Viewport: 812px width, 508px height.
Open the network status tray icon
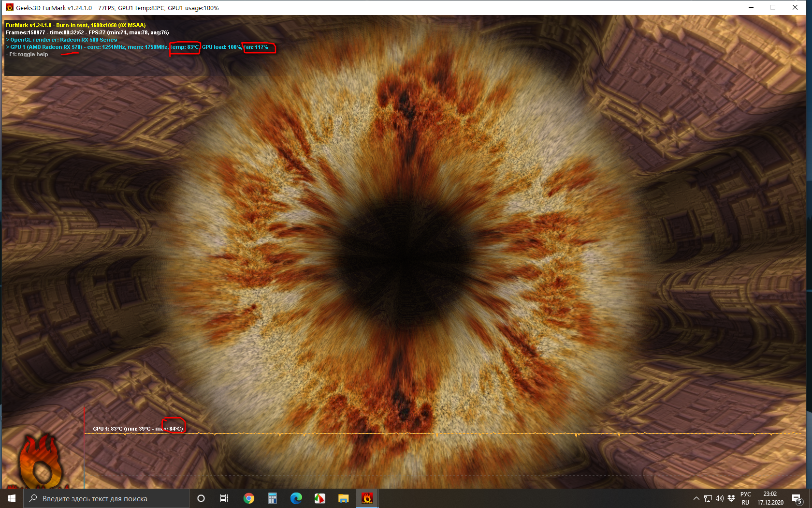[708, 498]
